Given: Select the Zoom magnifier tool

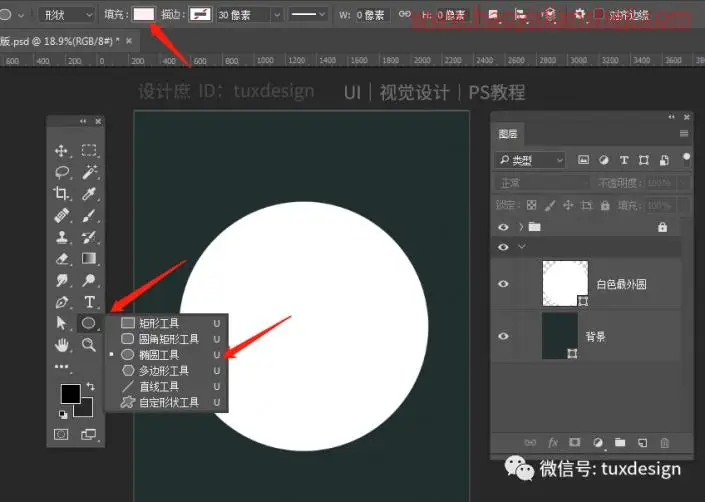Looking at the screenshot, I should tap(89, 345).
